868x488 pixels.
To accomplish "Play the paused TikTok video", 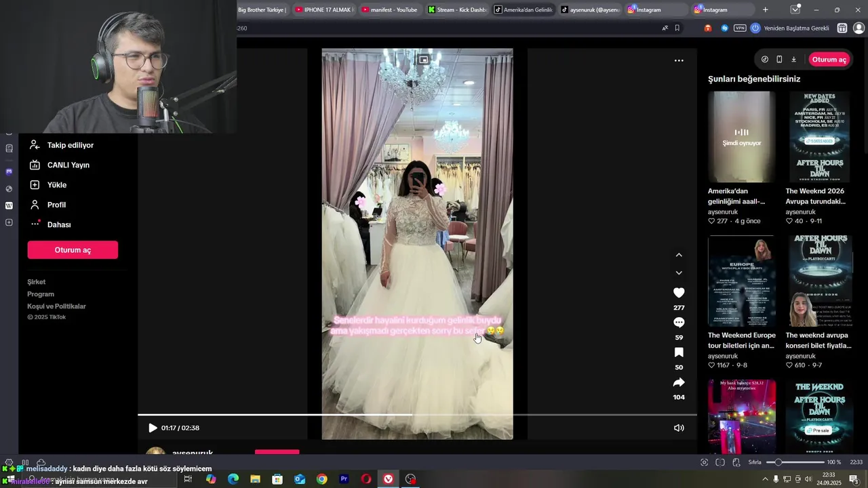I will [153, 428].
